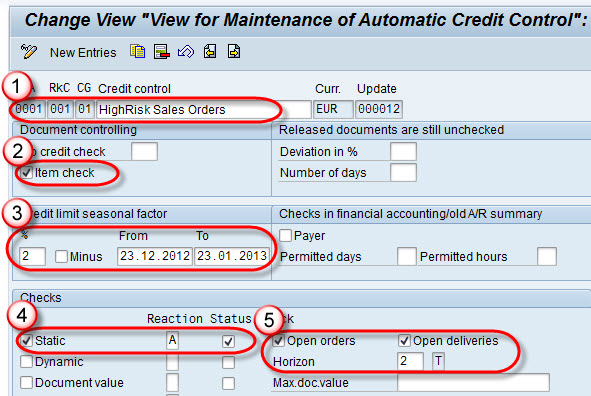Uncheck the Open orders checkbox
Screen dimensions: 591x396
coord(279,341)
